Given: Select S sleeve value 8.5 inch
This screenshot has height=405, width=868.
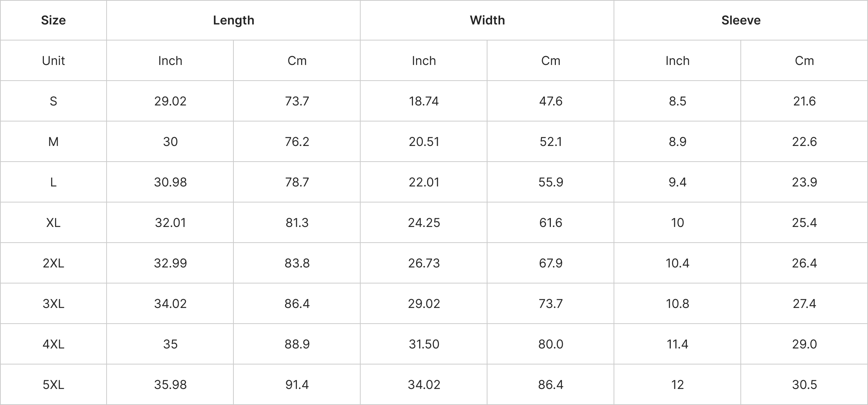Looking at the screenshot, I should 677,101.
